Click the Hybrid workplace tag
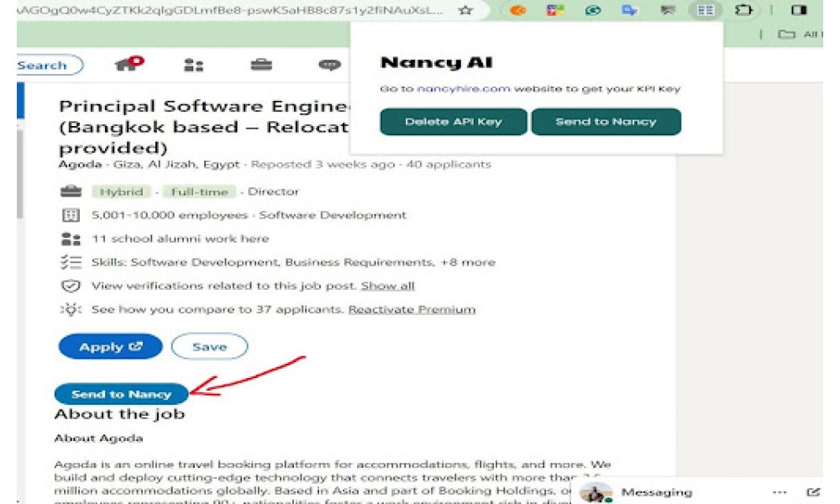Image resolution: width=840 pixels, height=504 pixels. 122,192
